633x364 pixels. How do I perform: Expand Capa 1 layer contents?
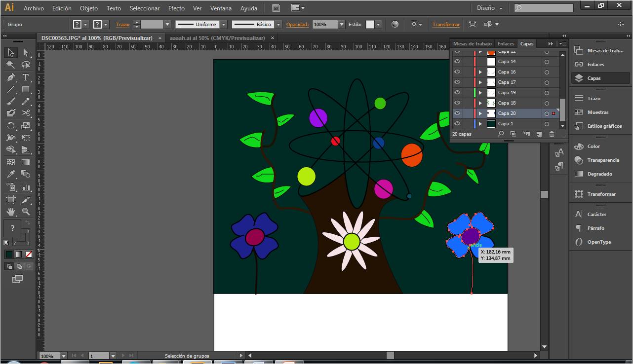click(x=480, y=124)
